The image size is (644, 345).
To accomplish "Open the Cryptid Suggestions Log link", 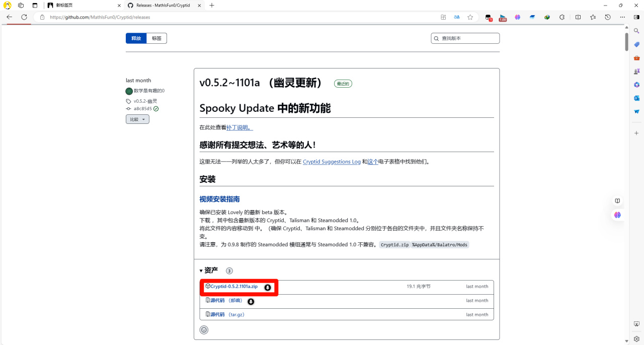I will [332, 162].
